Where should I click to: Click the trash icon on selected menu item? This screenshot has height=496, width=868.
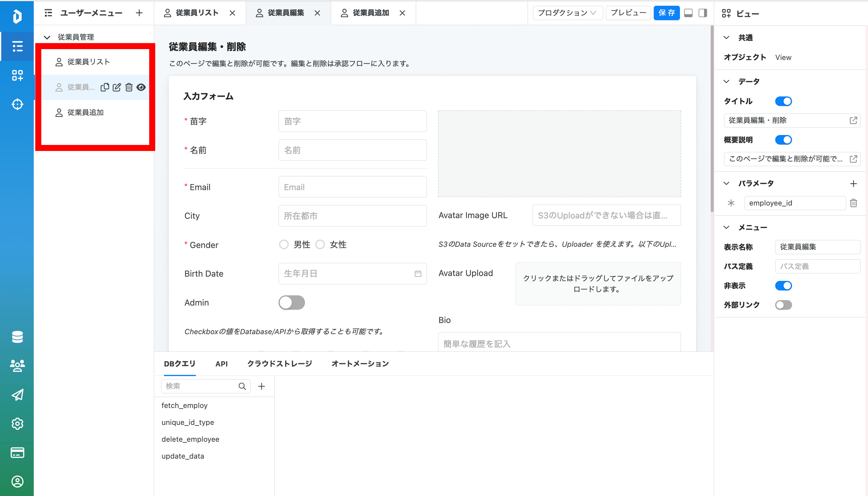coord(129,87)
